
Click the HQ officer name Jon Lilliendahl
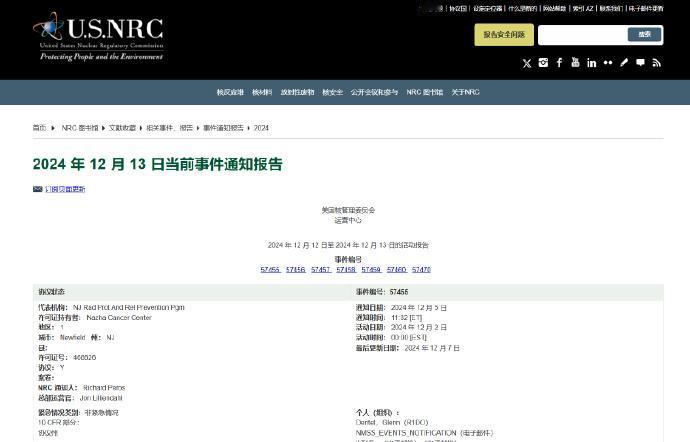coord(101,398)
